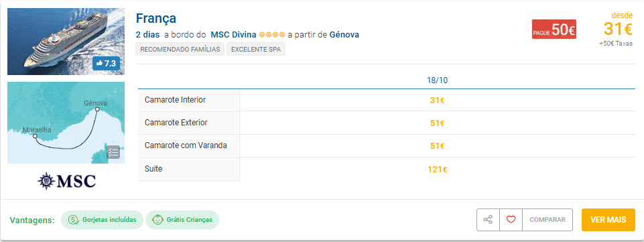Screen dimensions: 644x242
Task: Select Camarote Interior 31€ price
Action: click(x=438, y=101)
